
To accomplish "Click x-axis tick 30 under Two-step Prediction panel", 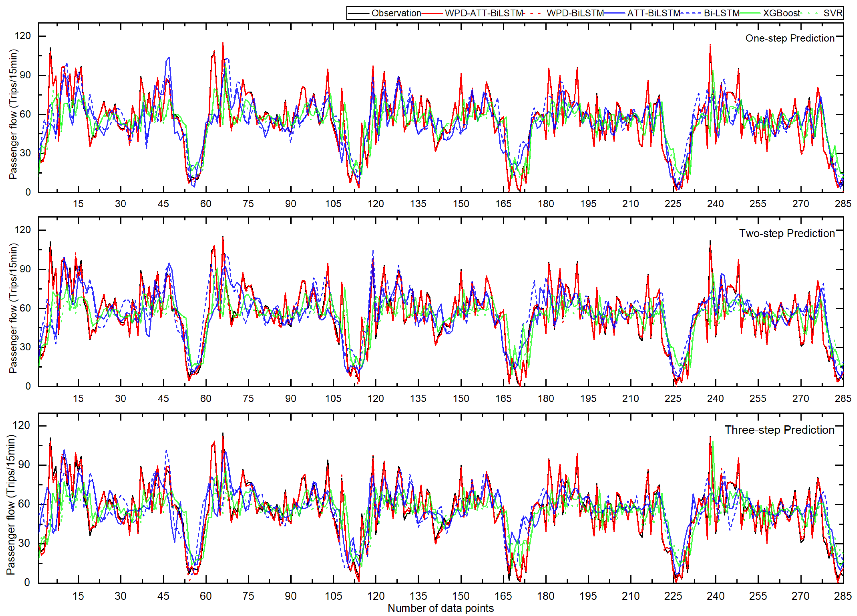I will click(x=121, y=398).
